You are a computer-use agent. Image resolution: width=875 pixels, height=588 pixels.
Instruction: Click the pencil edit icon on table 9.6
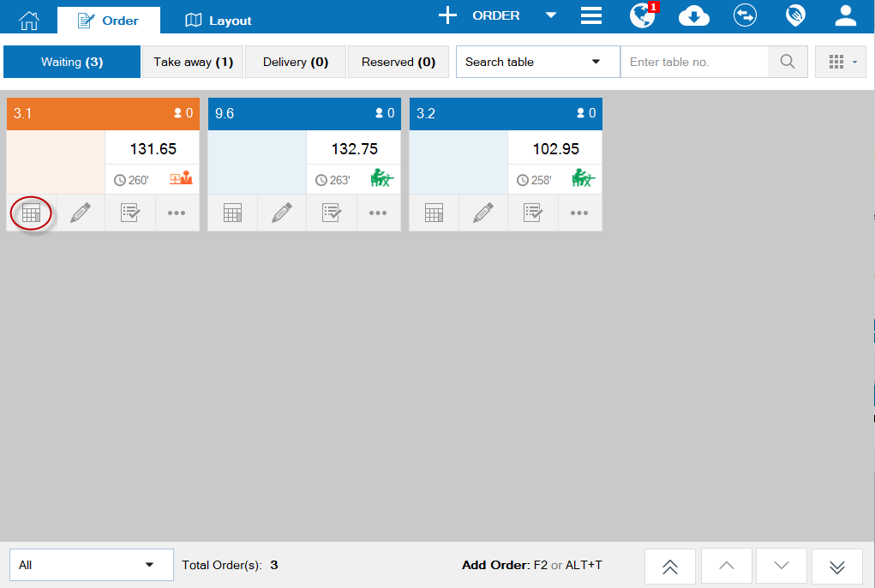[282, 213]
